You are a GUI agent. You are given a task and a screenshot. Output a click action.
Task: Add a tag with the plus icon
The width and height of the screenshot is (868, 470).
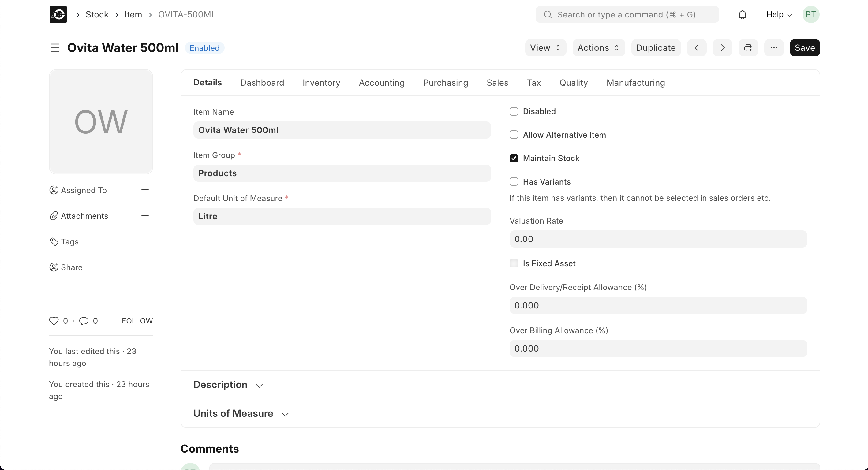145,241
